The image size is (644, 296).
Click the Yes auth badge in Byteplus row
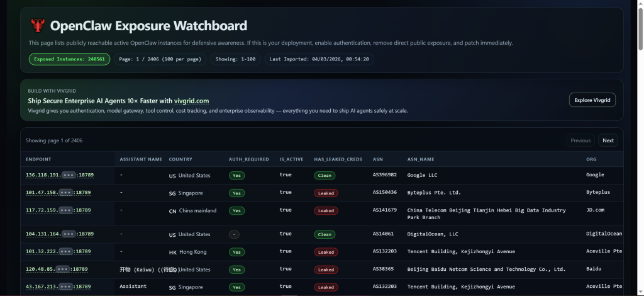[x=236, y=193]
